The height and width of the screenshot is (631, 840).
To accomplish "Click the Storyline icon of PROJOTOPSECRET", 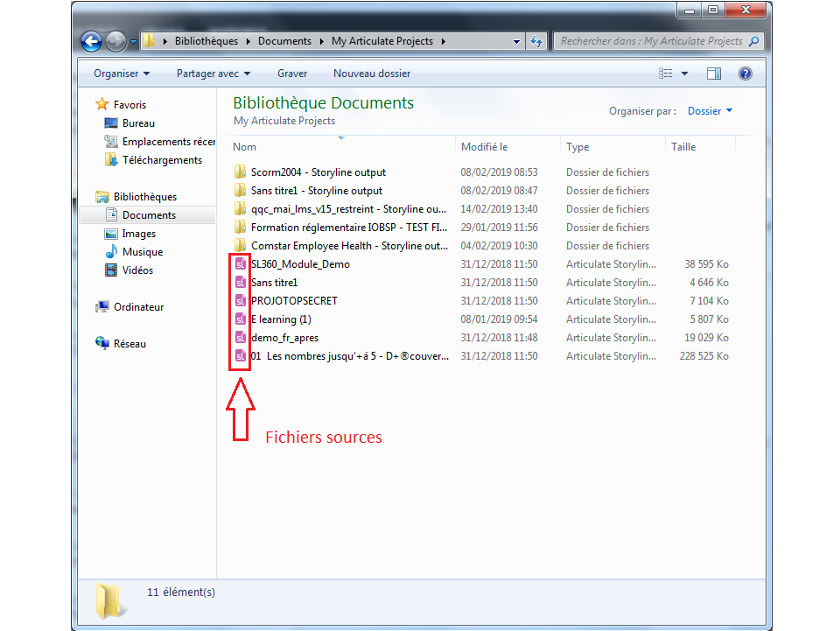I will pos(240,300).
